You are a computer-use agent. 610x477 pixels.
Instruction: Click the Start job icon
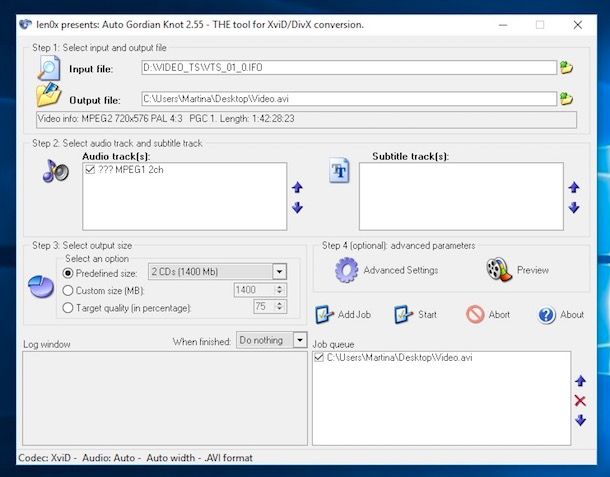point(403,314)
